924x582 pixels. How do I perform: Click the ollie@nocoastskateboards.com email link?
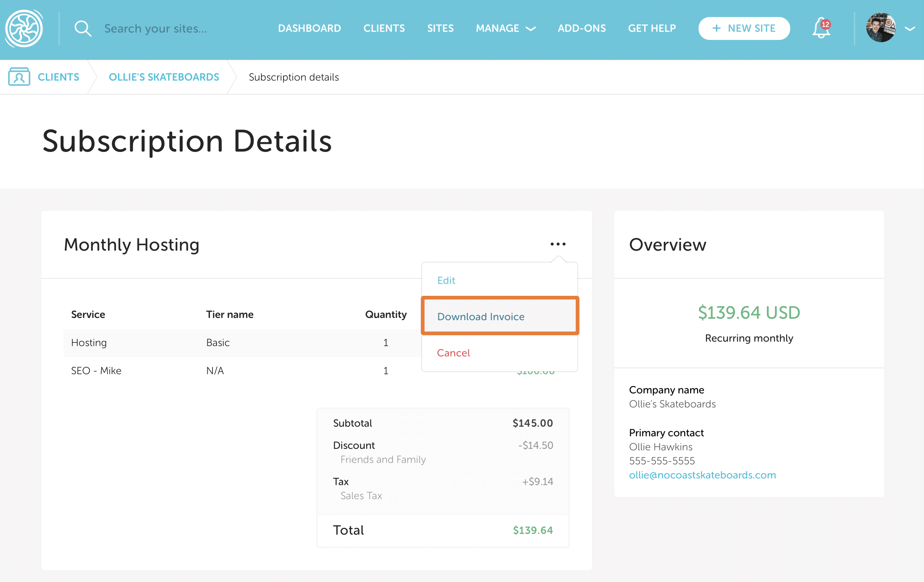click(x=702, y=475)
